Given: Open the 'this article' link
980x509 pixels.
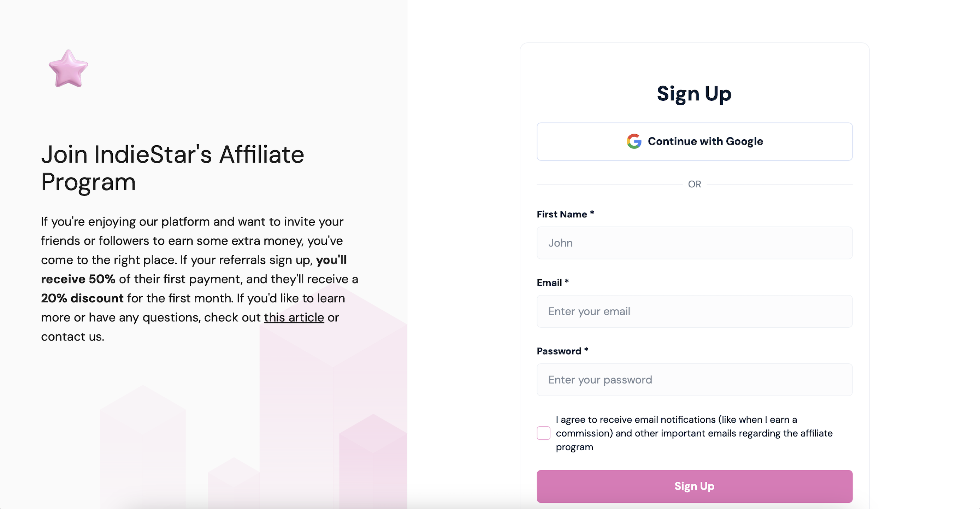Looking at the screenshot, I should (x=294, y=317).
